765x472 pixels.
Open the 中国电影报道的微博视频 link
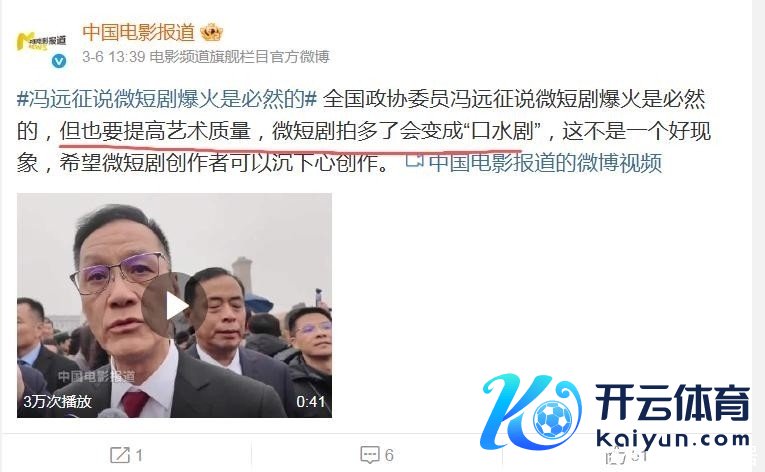pyautogui.click(x=545, y=163)
